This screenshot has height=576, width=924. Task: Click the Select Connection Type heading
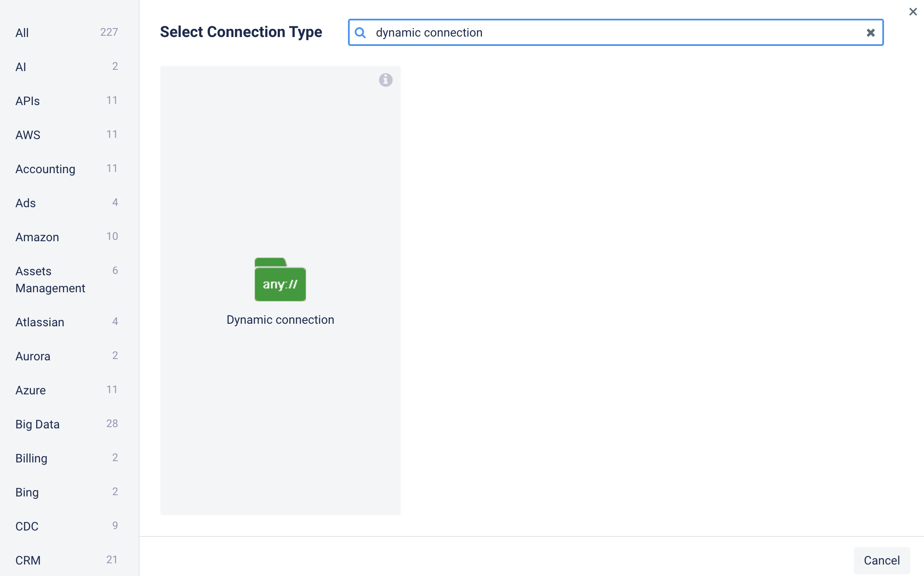tap(241, 32)
